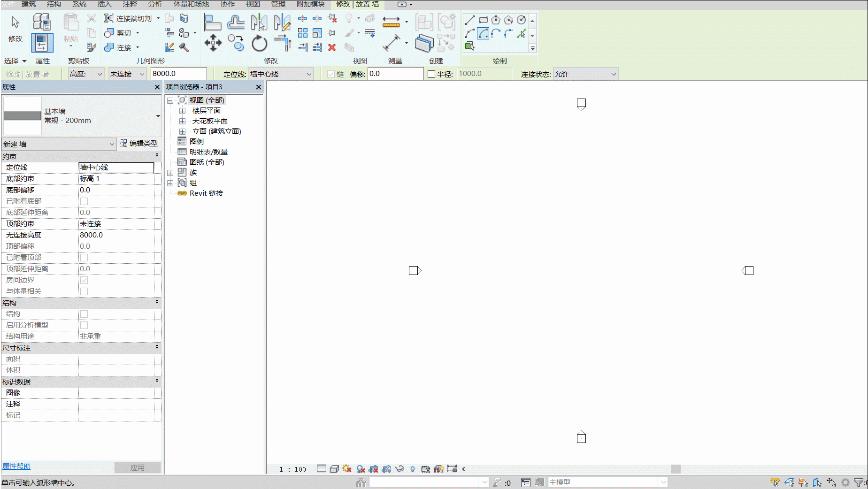Open the wall type selector dropdown

pyautogui.click(x=158, y=116)
